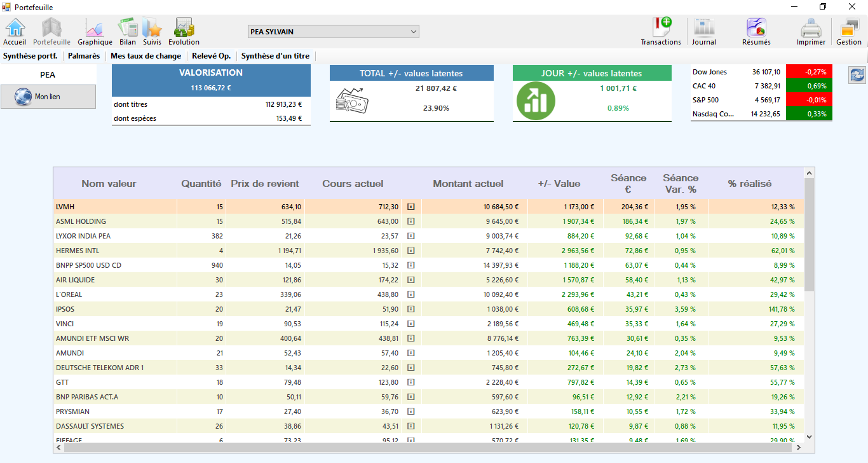Open the Portefeuille toolbar icon
The width and height of the screenshot is (868, 463).
[51, 31]
